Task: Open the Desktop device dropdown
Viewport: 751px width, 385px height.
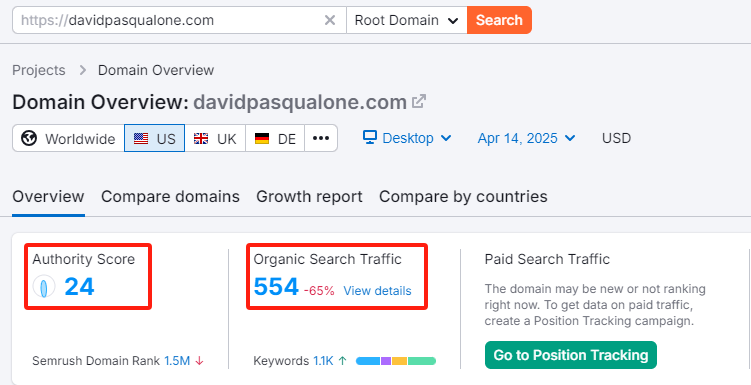Action: 407,138
